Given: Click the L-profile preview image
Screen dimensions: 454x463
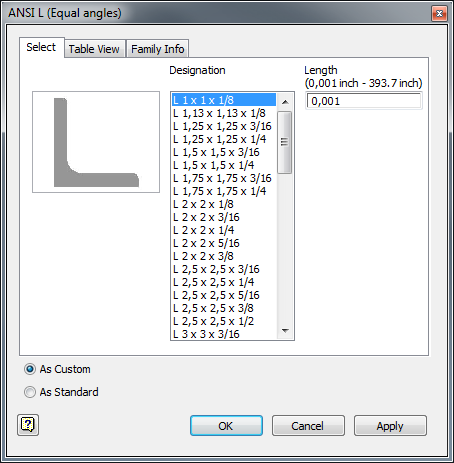Looking at the screenshot, I should tap(96, 142).
